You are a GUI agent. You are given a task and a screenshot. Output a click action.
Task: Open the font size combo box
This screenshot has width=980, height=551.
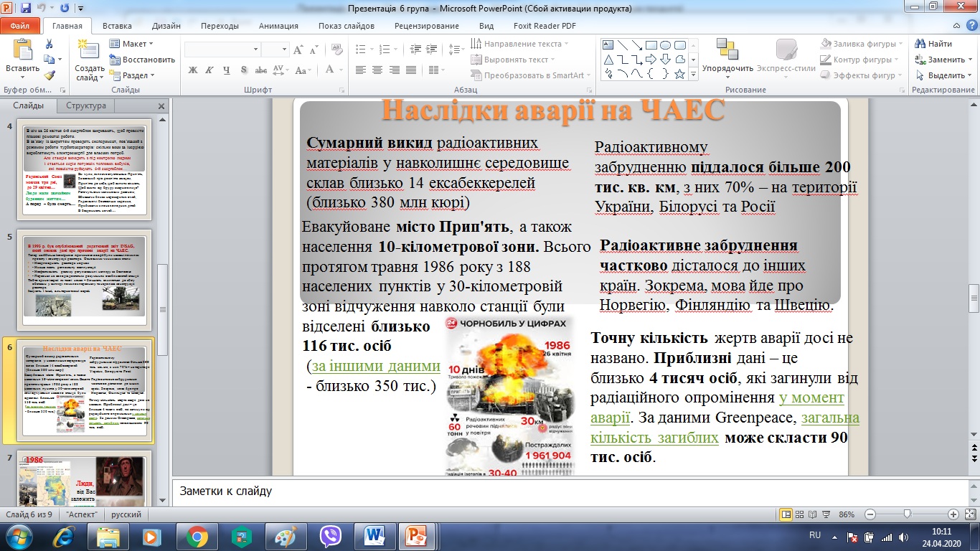point(274,50)
